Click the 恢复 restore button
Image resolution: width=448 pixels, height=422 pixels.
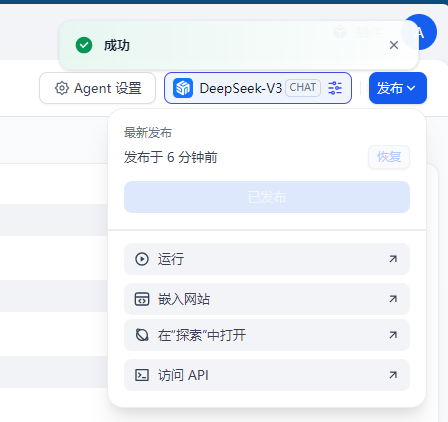(x=389, y=157)
